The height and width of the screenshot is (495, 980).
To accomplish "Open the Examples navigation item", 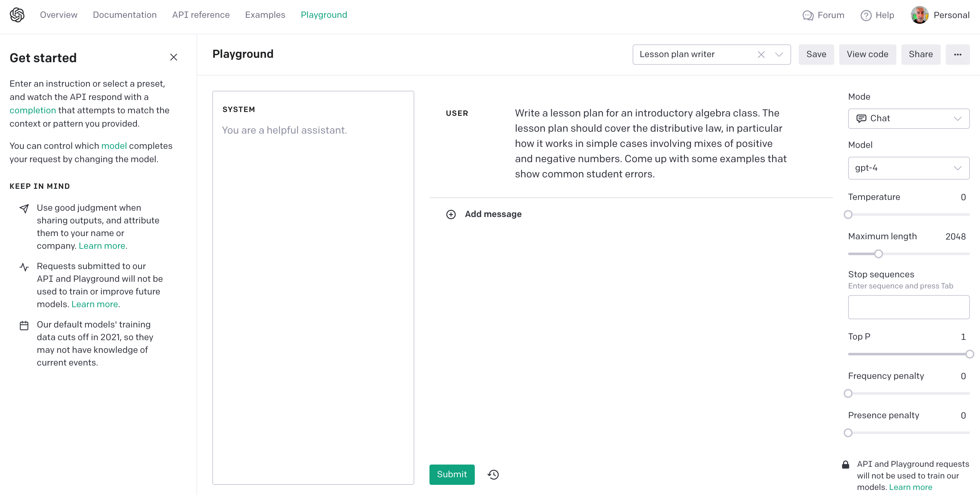I will pyautogui.click(x=265, y=15).
